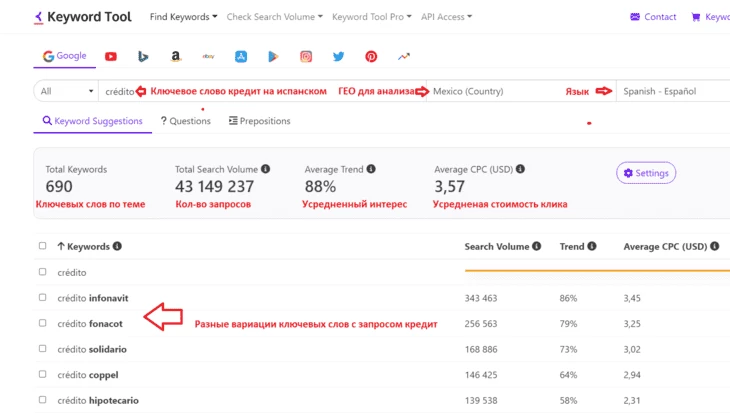Choose the eBay keyword source
This screenshot has width=730, height=413.
208,57
